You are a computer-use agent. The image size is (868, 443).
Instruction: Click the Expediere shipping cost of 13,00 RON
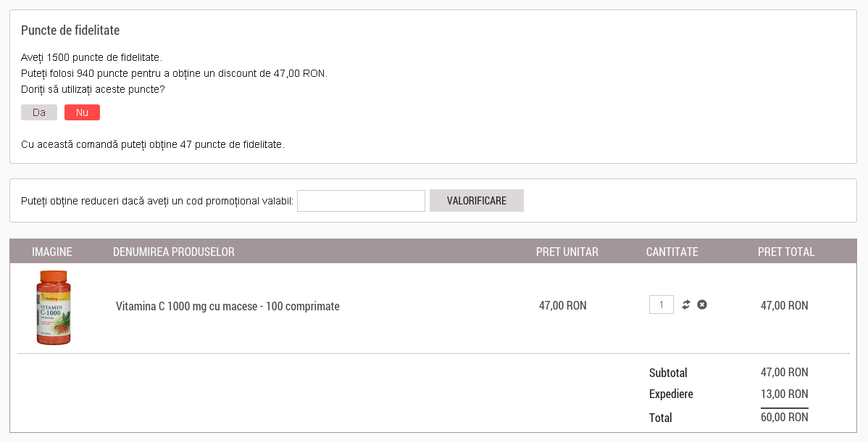click(x=784, y=394)
